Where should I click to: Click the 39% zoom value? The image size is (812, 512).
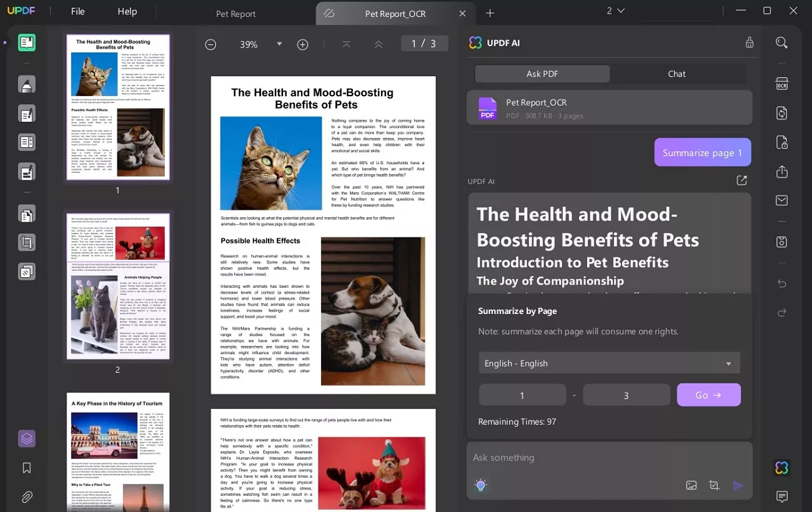coord(249,44)
